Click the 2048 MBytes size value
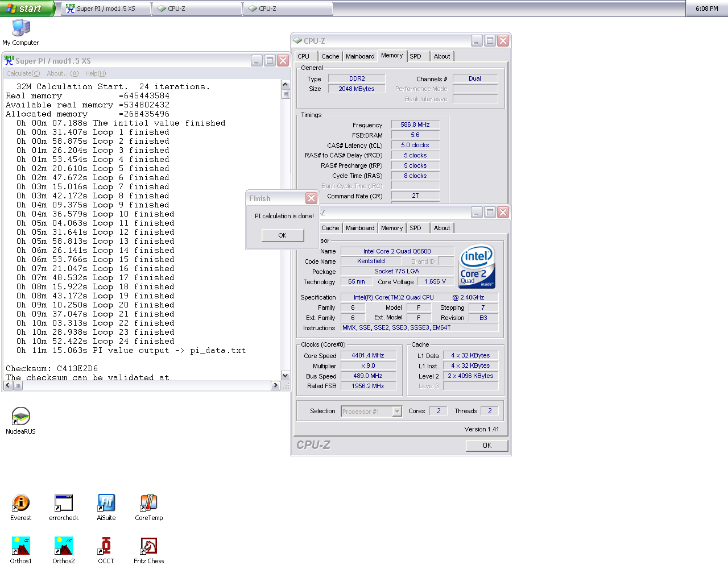728x582 pixels. (357, 89)
